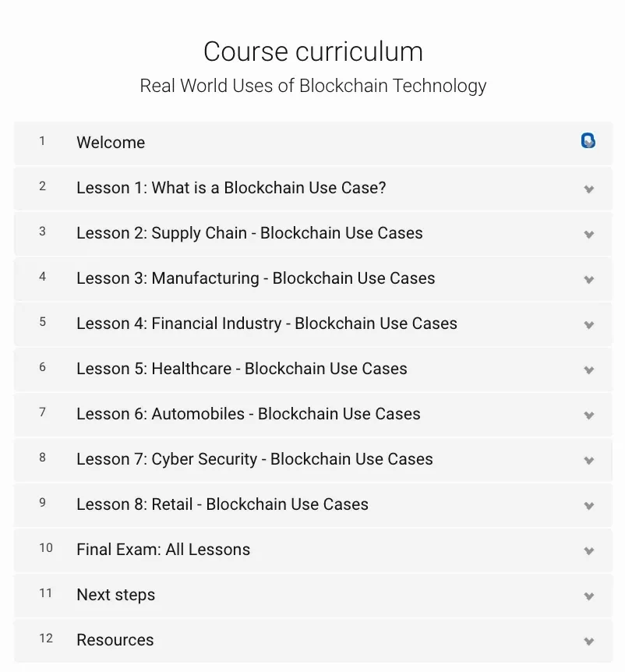Expand Resources section chevron
The width and height of the screenshot is (625, 672).
(x=589, y=641)
